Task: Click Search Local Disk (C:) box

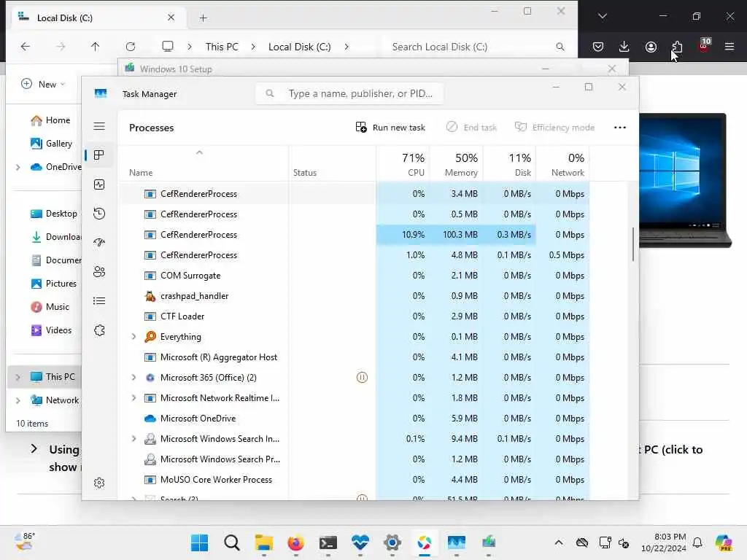Action: (477, 47)
